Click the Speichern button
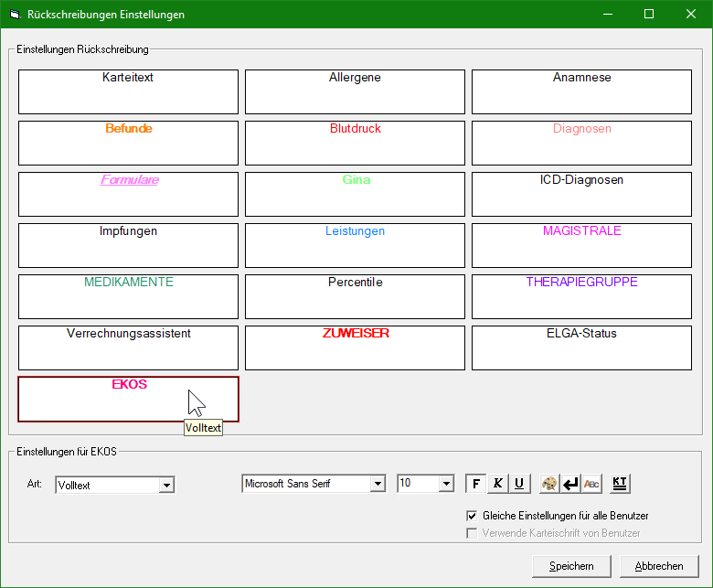This screenshot has width=713, height=588. pos(571,566)
